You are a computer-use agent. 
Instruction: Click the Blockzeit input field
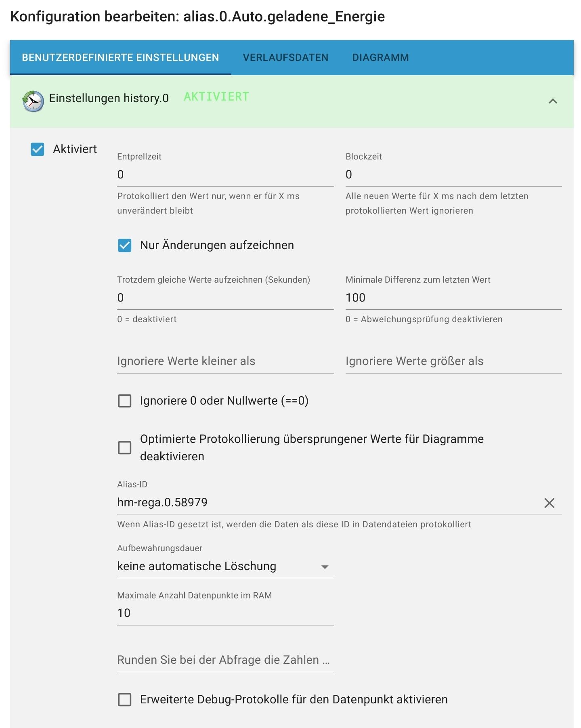pos(453,175)
